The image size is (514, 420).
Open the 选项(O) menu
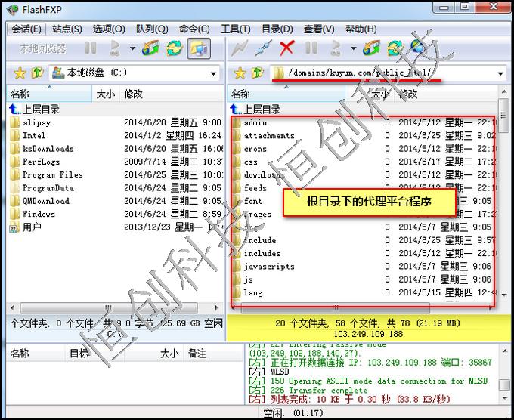click(x=109, y=29)
